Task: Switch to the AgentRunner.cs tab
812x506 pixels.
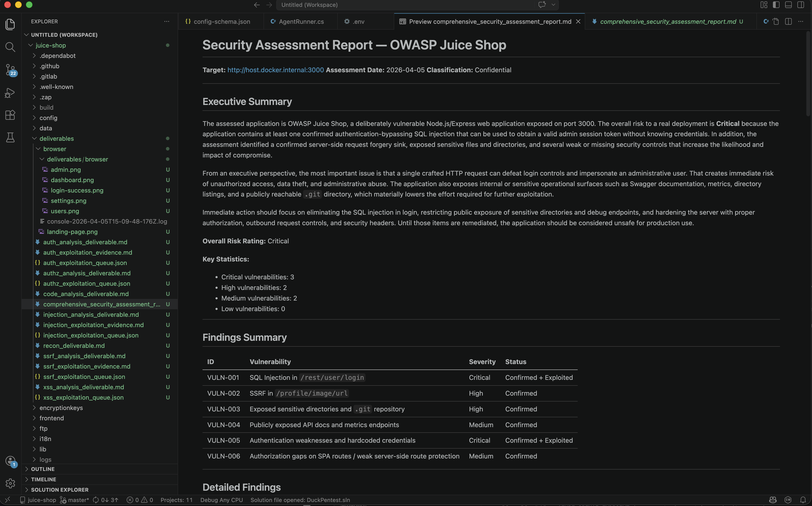Action: point(300,21)
